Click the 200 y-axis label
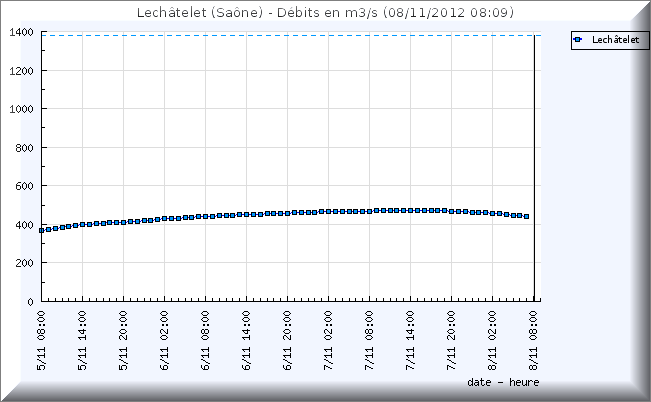This screenshot has height=402, width=651. pyautogui.click(x=24, y=263)
